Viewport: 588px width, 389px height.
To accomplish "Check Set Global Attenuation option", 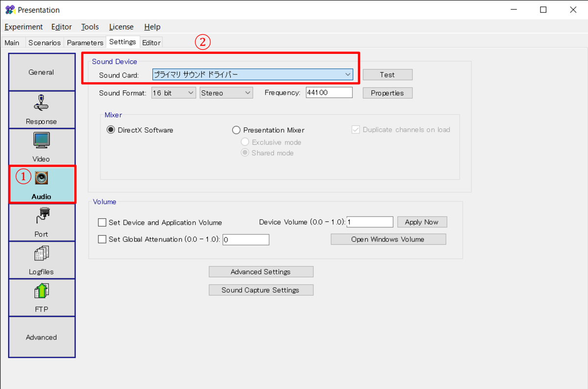I will 102,240.
